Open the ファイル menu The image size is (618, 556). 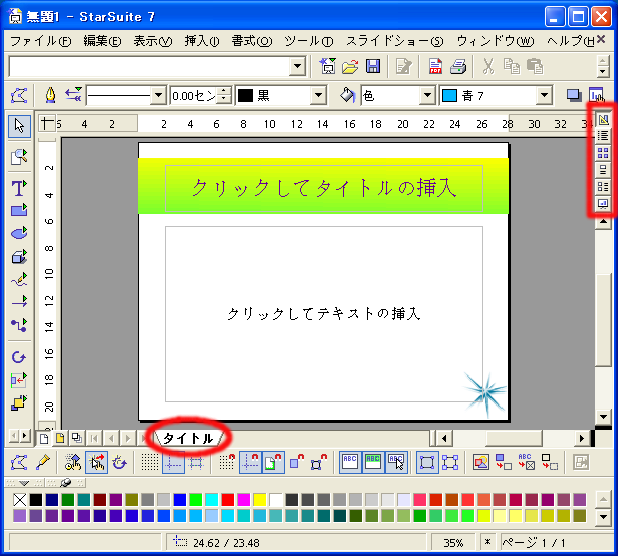click(40, 41)
